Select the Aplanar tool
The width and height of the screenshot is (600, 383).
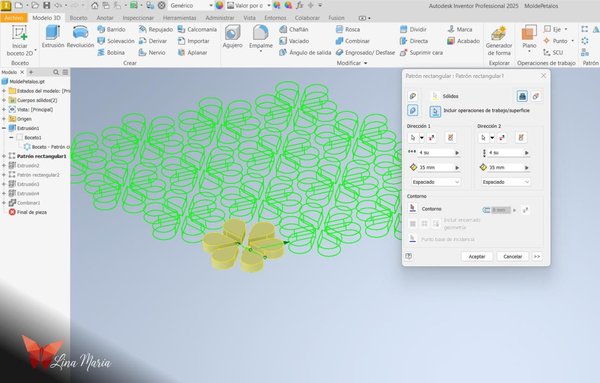point(192,52)
